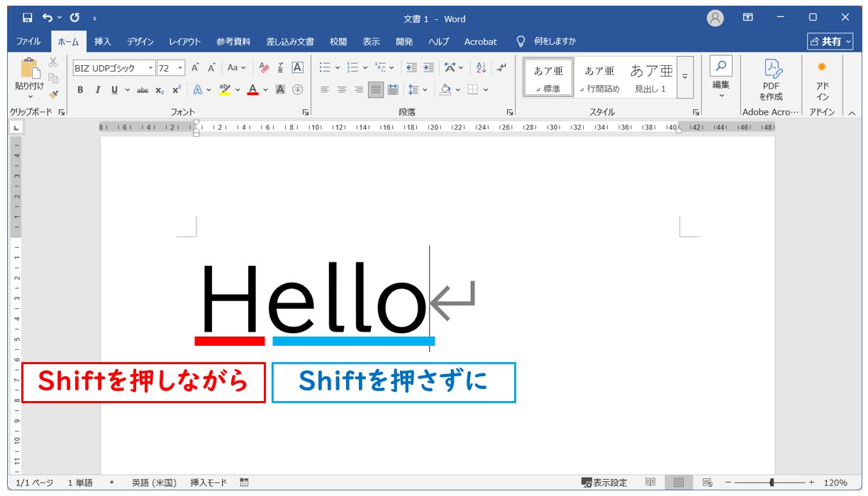Decrease font size with shrink icon
868x496 pixels.
(x=211, y=68)
